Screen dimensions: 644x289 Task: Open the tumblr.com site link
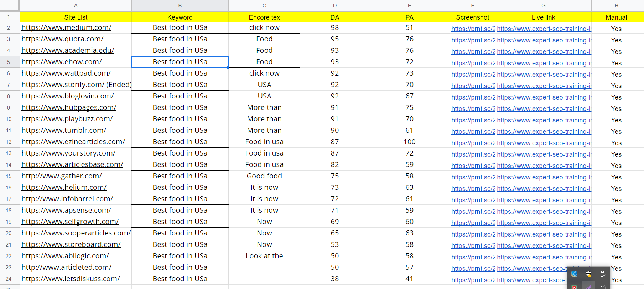pyautogui.click(x=63, y=130)
